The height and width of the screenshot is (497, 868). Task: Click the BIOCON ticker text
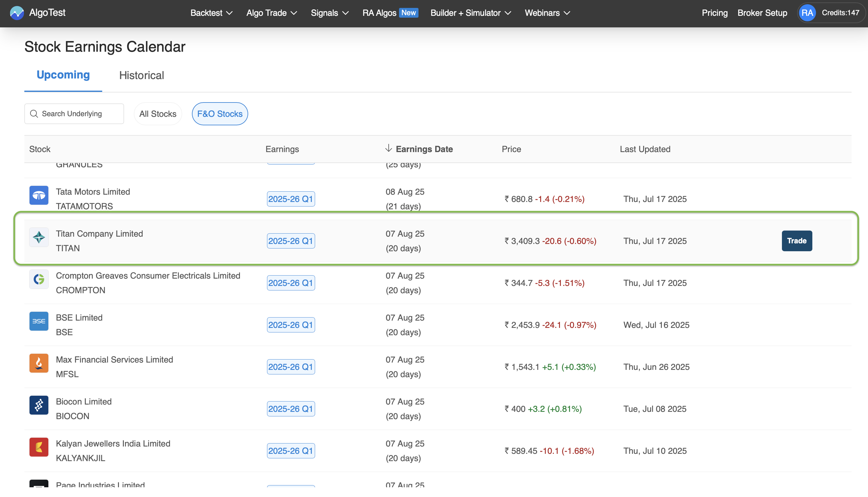(72, 416)
